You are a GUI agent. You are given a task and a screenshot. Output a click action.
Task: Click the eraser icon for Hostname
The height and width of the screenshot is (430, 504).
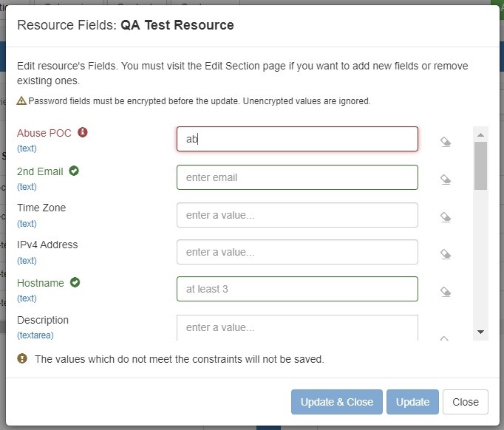coord(446,291)
